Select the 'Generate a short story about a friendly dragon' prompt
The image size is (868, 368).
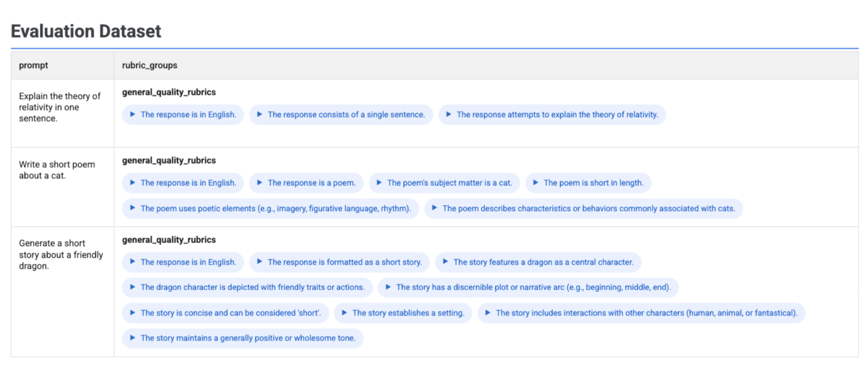click(x=61, y=255)
